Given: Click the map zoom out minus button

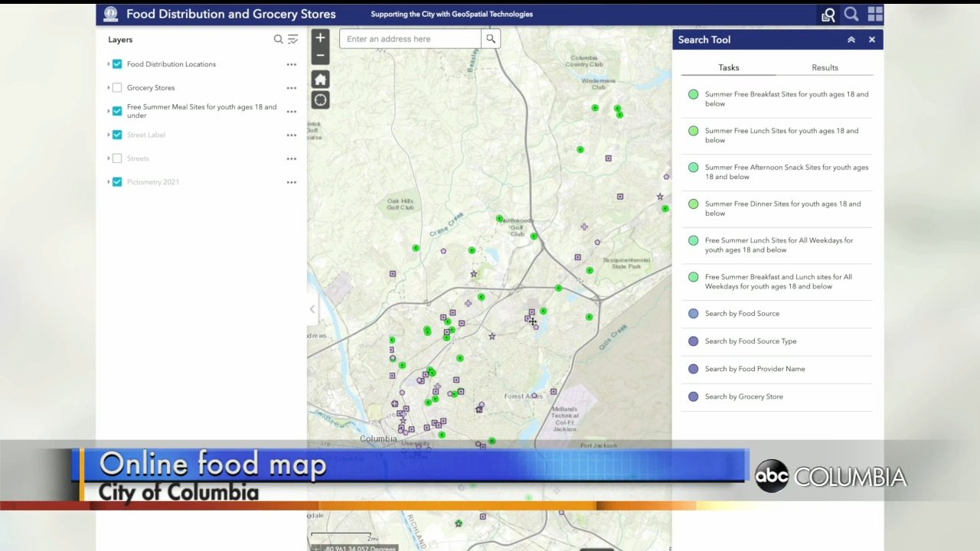Looking at the screenshot, I should 320,55.
